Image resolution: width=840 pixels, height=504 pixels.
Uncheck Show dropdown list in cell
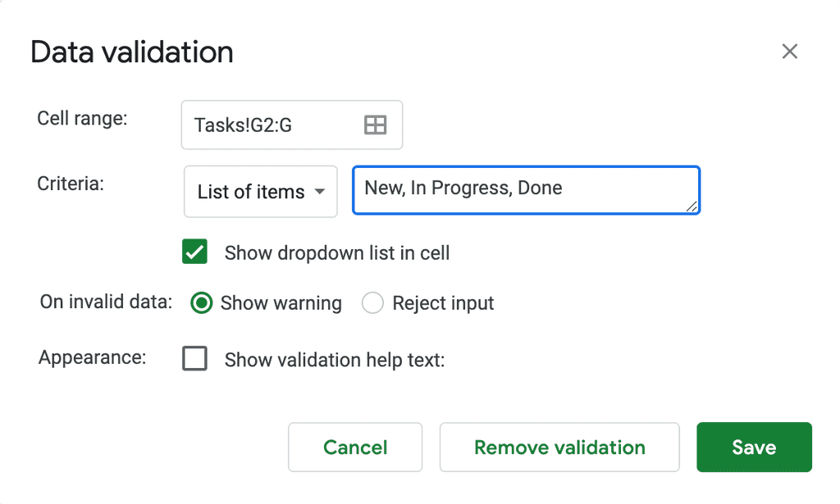(194, 252)
